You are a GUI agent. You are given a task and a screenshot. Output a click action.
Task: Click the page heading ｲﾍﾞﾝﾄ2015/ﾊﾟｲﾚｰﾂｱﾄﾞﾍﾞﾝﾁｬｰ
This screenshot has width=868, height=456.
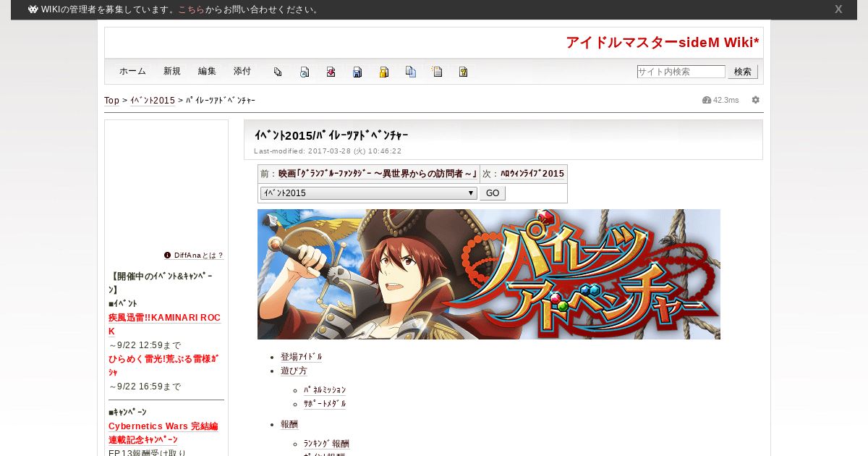point(331,135)
